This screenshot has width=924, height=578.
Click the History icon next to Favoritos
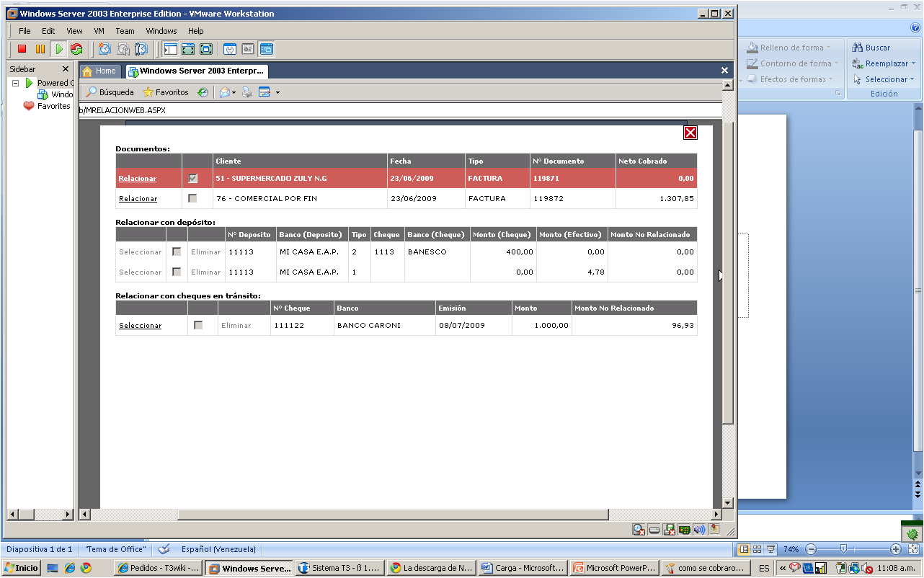(203, 92)
